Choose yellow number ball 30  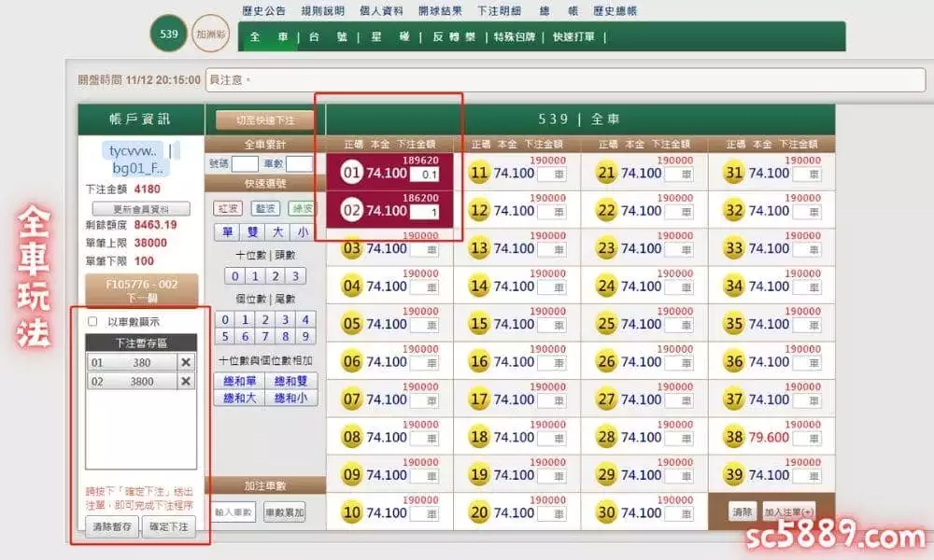tap(606, 512)
